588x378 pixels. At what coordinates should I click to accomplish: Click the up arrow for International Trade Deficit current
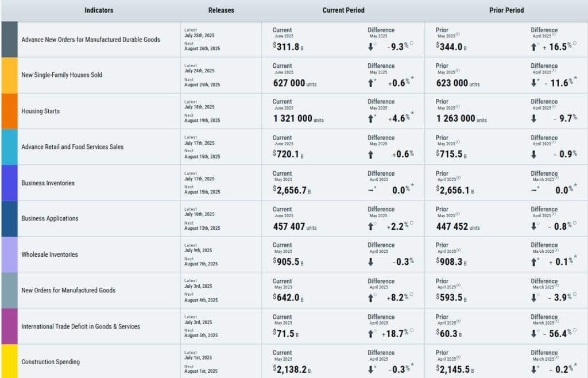click(x=370, y=334)
